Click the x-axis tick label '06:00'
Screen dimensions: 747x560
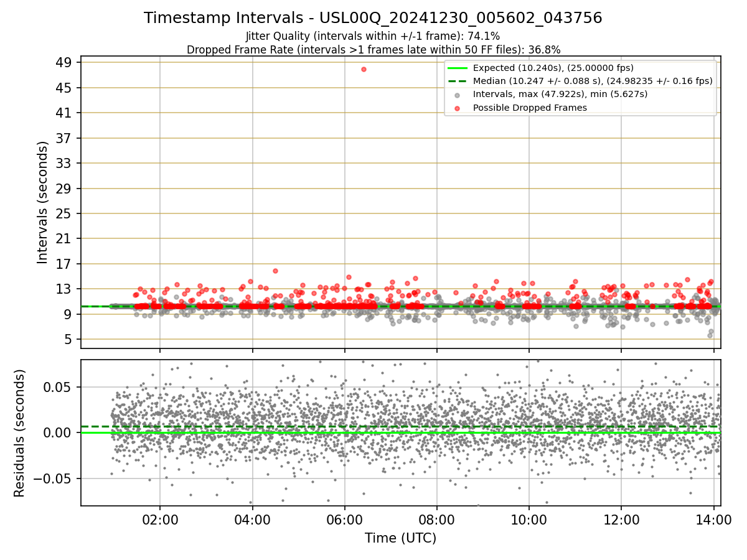[x=344, y=520]
